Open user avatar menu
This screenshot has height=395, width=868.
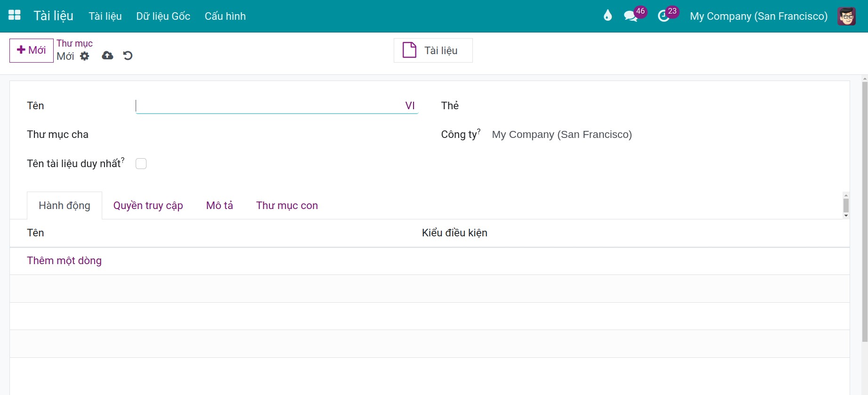846,16
